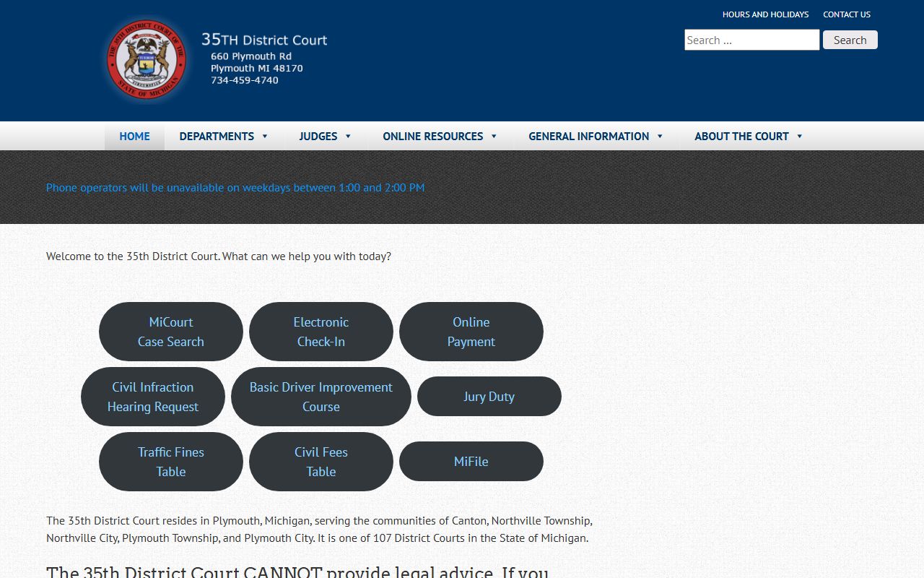Viewport: 924px width, 578px height.
Task: Open MiCourt Case Search
Action: 171,332
